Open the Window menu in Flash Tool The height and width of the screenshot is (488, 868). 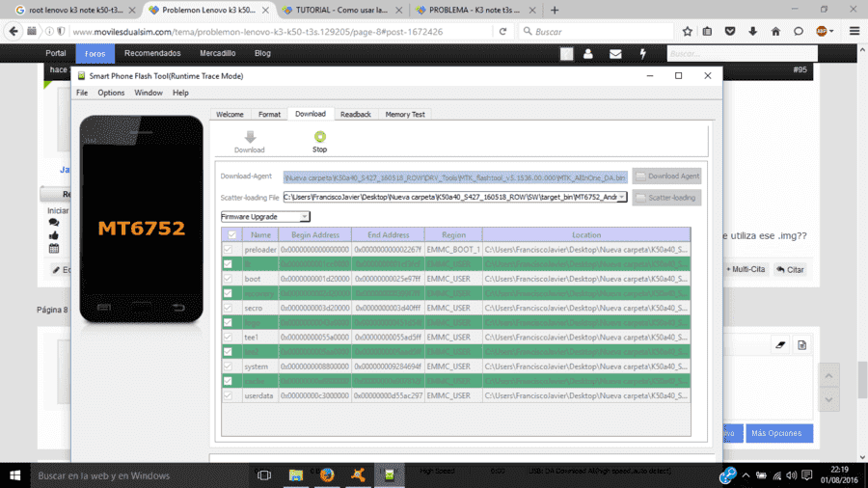coord(149,93)
